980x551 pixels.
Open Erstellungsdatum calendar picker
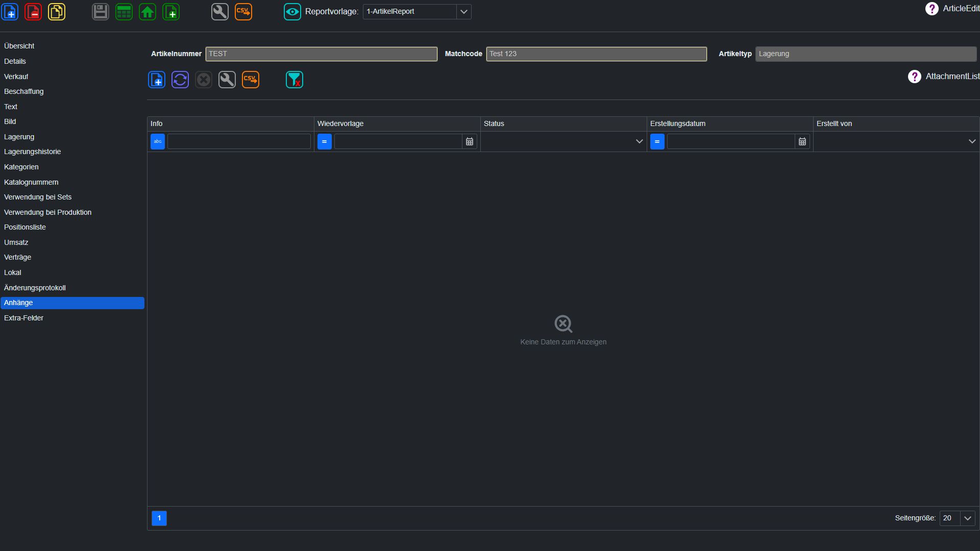click(x=802, y=141)
